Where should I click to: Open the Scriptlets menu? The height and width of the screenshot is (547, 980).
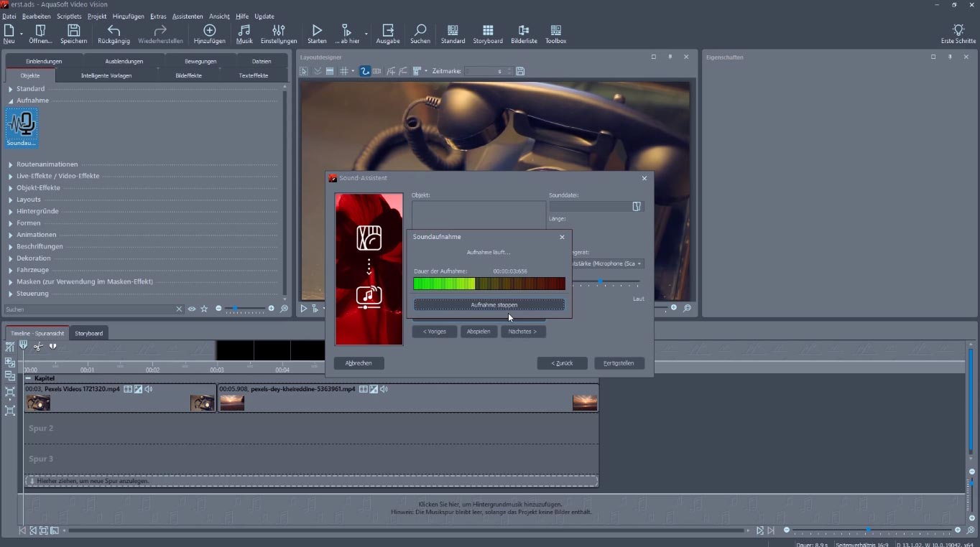69,16
